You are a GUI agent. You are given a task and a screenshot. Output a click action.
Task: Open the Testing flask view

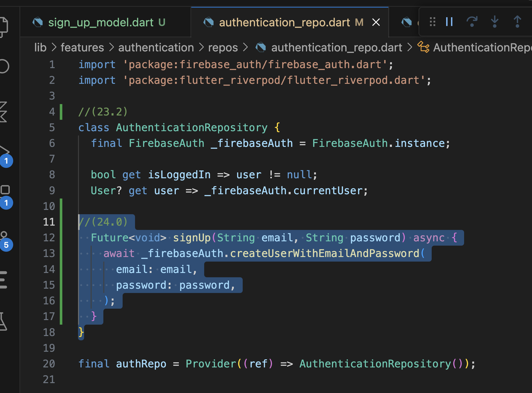3,321
